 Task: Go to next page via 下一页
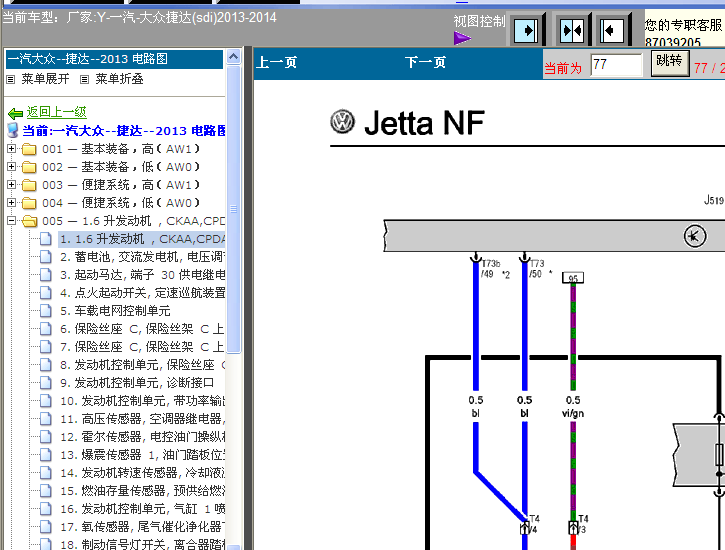[x=425, y=62]
